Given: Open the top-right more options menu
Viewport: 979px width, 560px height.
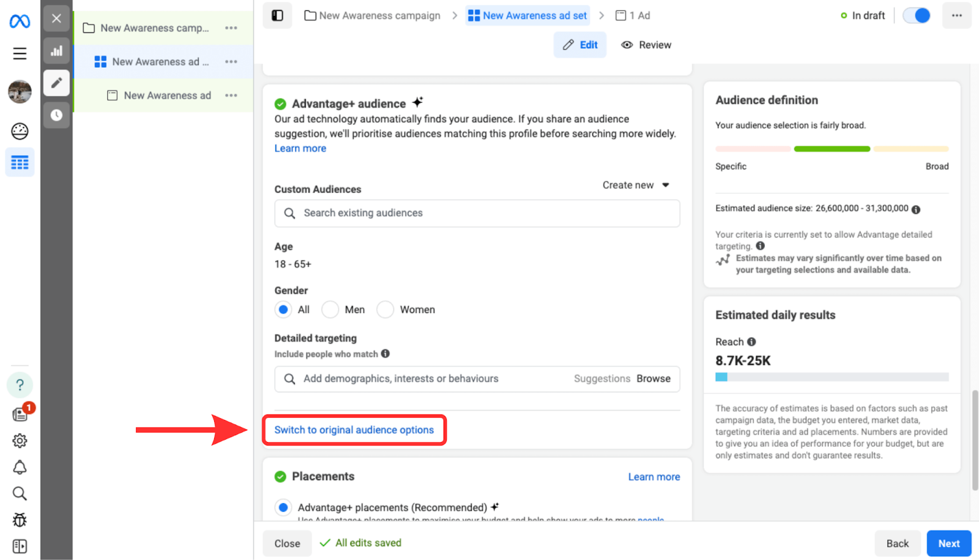Looking at the screenshot, I should [956, 16].
